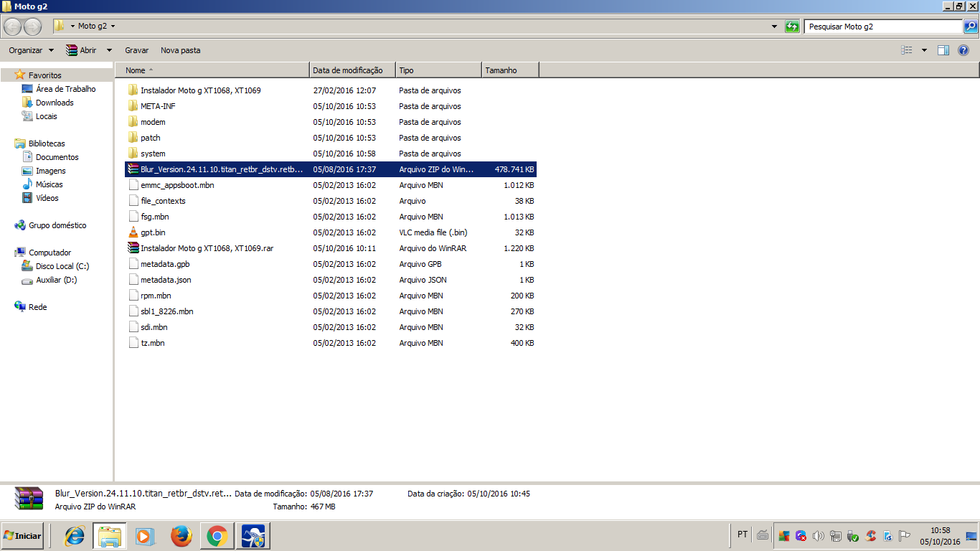Select the system folder icon
This screenshot has width=980, height=551.
tap(133, 154)
